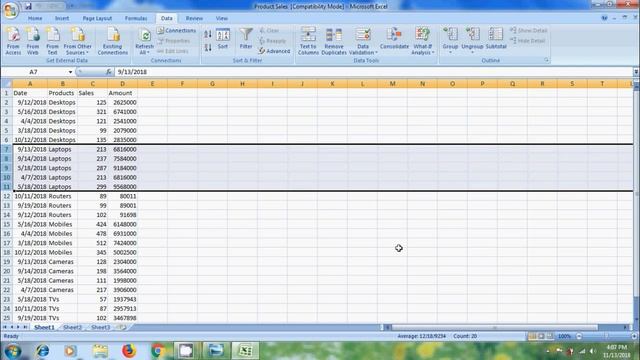Open Internet Explorer from taskbar

tap(42, 351)
